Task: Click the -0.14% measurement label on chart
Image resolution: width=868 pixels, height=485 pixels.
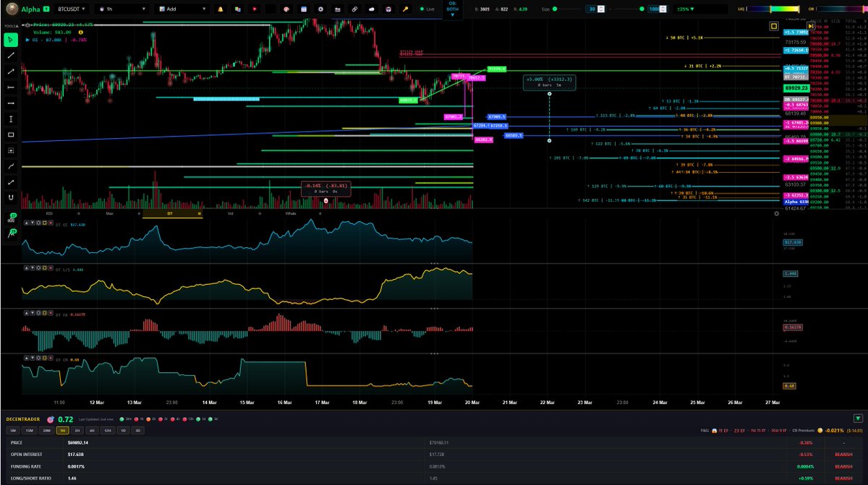Action: [x=326, y=189]
